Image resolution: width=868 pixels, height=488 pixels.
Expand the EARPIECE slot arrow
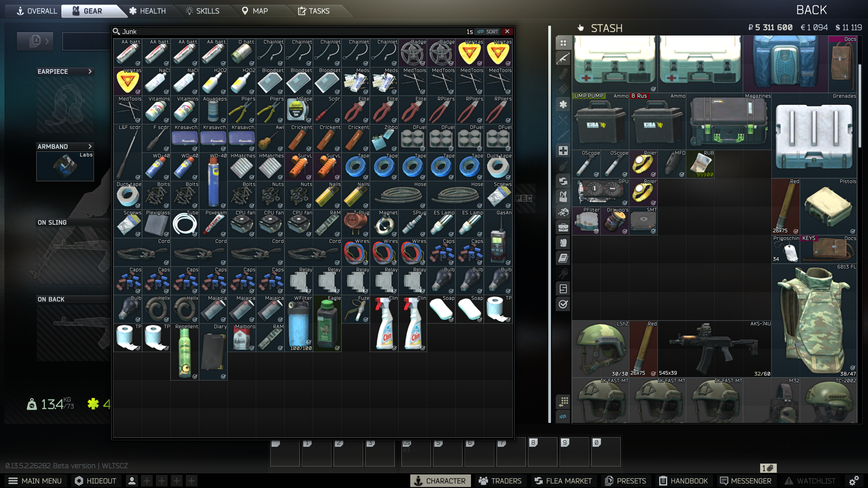[x=90, y=72]
